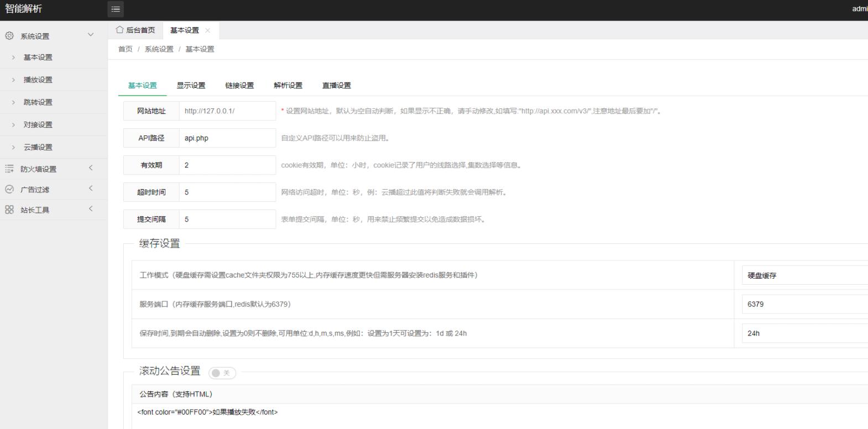
Task: Focus the 有效期 input field
Action: click(227, 165)
